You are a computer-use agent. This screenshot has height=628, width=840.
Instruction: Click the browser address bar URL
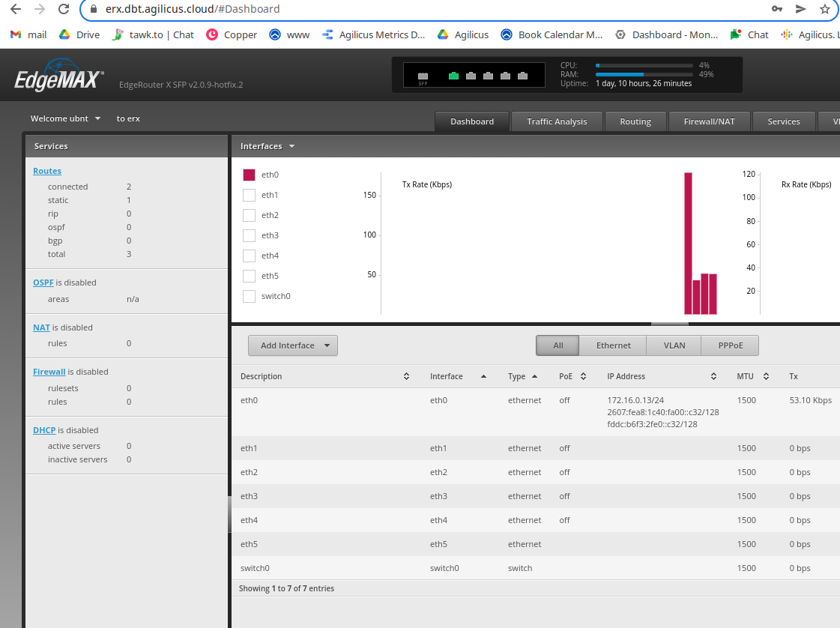[192, 9]
